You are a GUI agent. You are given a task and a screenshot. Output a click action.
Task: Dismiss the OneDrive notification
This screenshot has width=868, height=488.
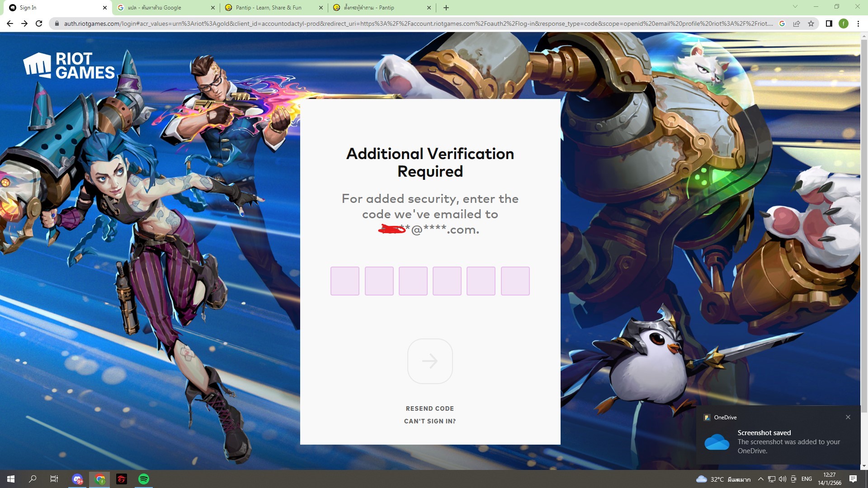848,417
